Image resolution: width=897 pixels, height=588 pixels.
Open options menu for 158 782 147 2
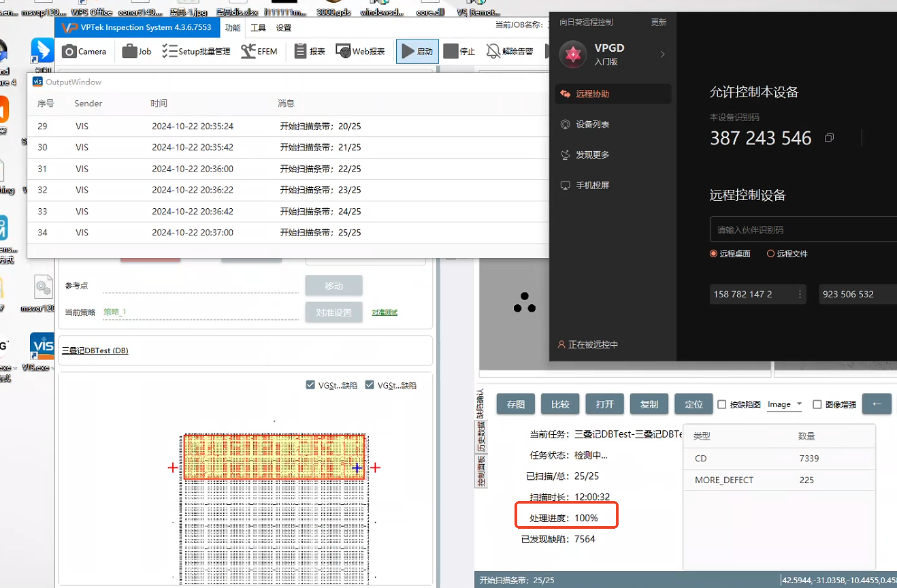(800, 295)
